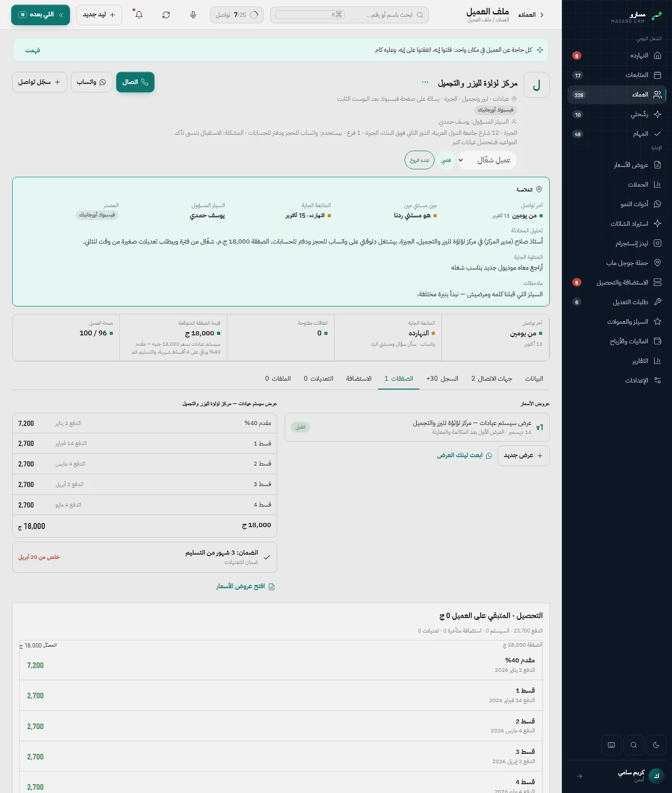The height and width of the screenshot is (793, 672).
Task: Click the واتساب button
Action: tap(91, 82)
